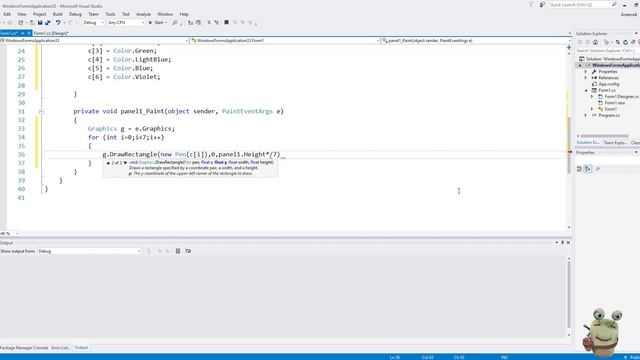Select the Solution root node in Solution Explorer
The image size is (640, 360).
click(x=609, y=59)
